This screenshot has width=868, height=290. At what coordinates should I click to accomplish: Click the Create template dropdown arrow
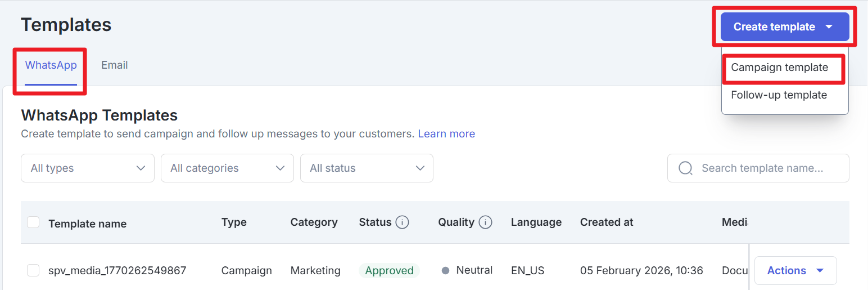pos(829,26)
